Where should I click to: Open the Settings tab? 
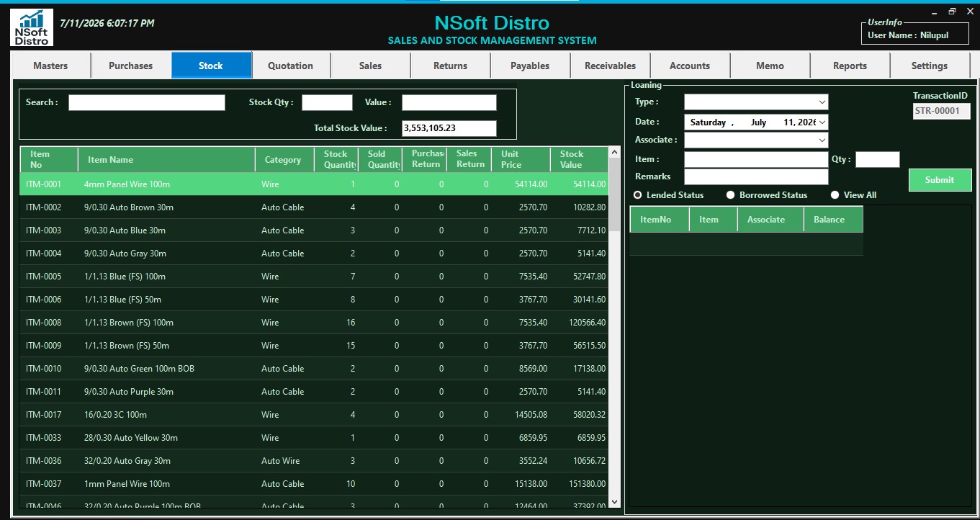pyautogui.click(x=930, y=66)
